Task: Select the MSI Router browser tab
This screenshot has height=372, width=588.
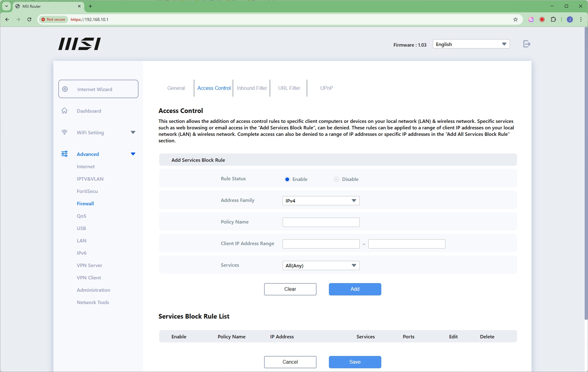Action: pyautogui.click(x=48, y=6)
